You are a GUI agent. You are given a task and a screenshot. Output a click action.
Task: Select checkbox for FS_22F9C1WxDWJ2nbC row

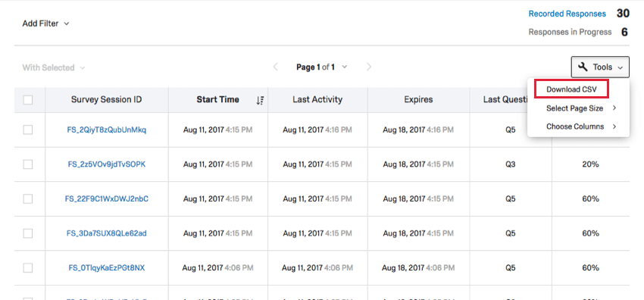pyautogui.click(x=28, y=199)
